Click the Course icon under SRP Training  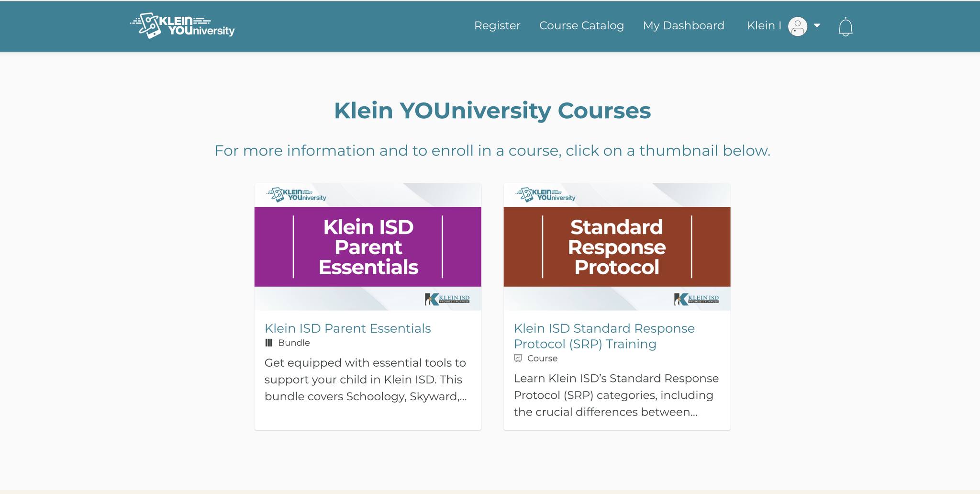coord(518,358)
